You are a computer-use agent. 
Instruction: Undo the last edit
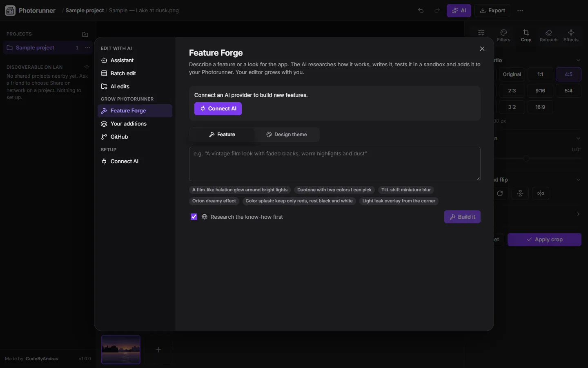point(421,11)
